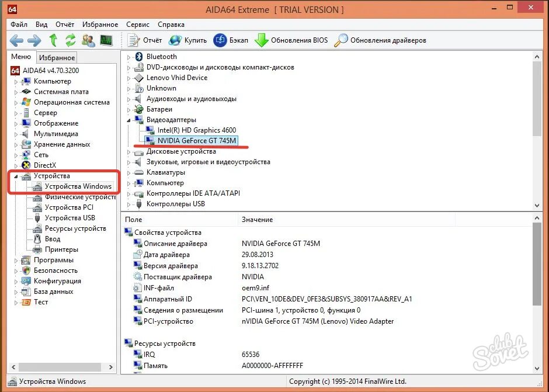Click the Отчёт report toolbar button
Screen dimensions: 549x392
point(144,40)
